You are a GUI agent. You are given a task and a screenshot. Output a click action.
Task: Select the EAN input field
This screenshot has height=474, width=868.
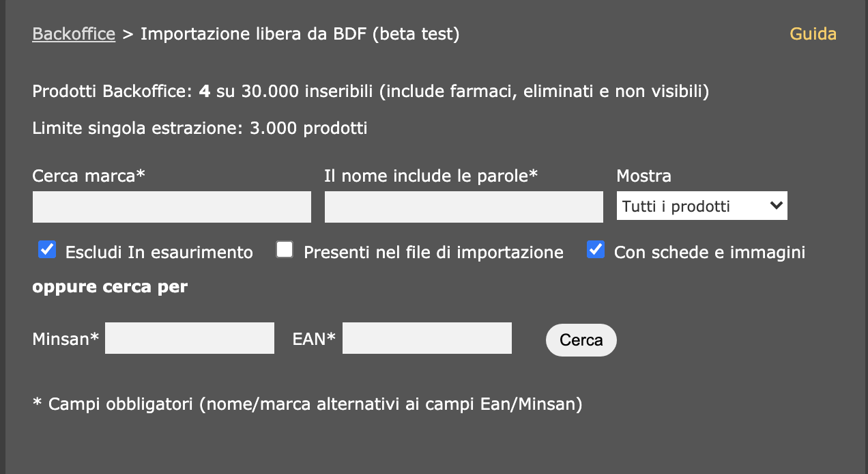coord(427,338)
